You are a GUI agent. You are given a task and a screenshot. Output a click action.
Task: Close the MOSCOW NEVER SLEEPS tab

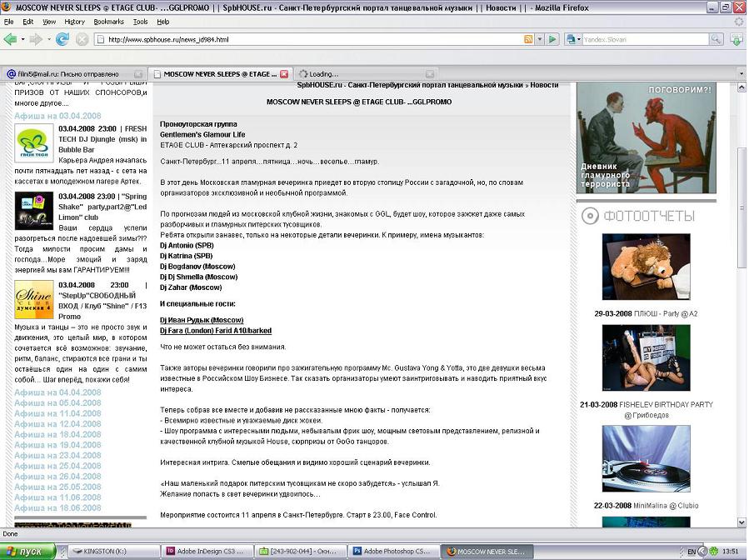click(x=284, y=74)
